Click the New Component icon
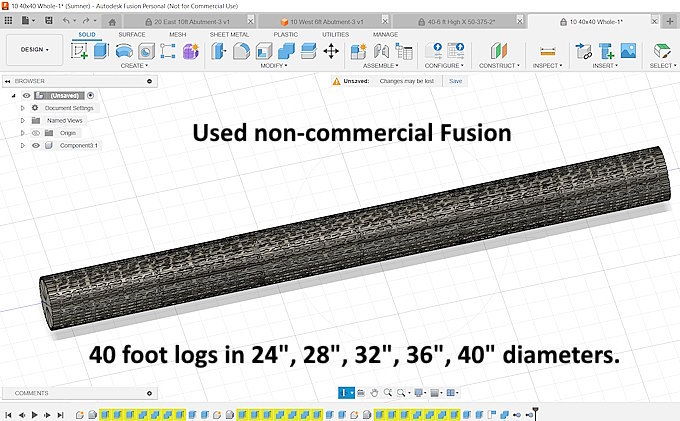The width and height of the screenshot is (680, 421). (358, 51)
